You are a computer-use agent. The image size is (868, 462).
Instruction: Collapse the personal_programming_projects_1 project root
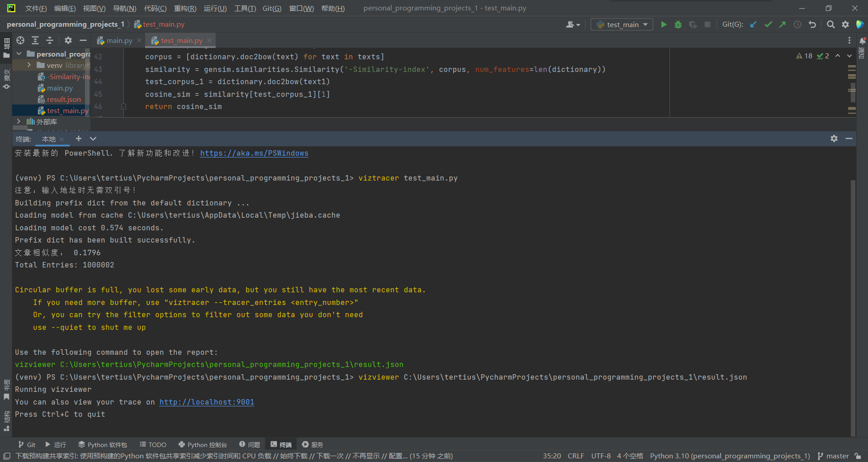[x=19, y=54]
